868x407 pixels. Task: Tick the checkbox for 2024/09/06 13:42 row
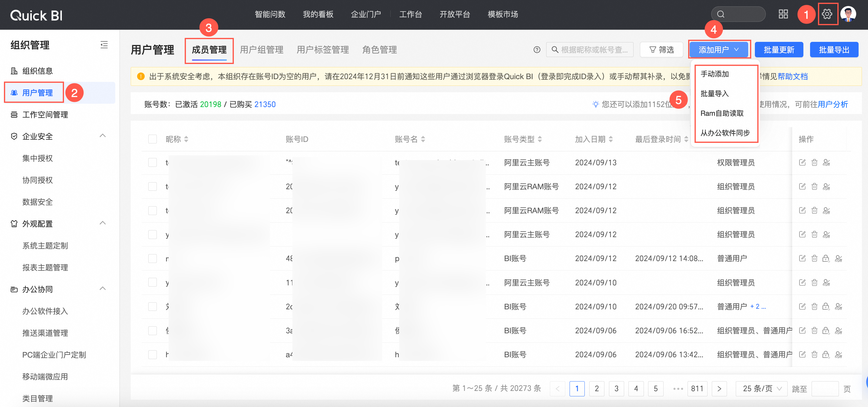[152, 355]
